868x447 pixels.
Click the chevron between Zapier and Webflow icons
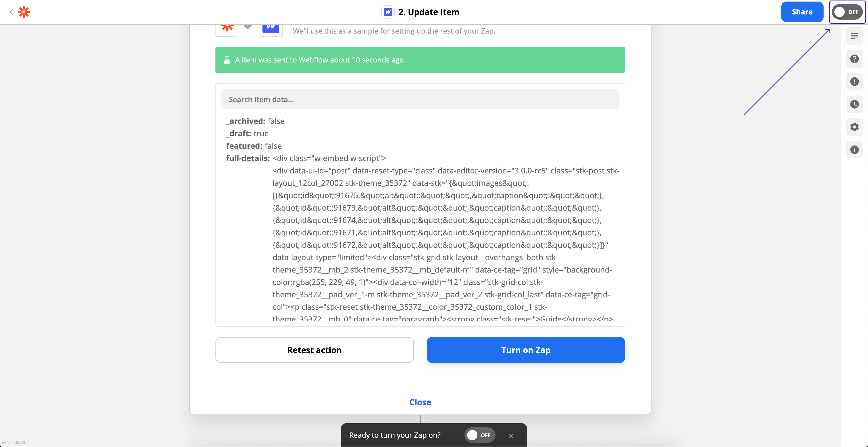click(x=248, y=25)
